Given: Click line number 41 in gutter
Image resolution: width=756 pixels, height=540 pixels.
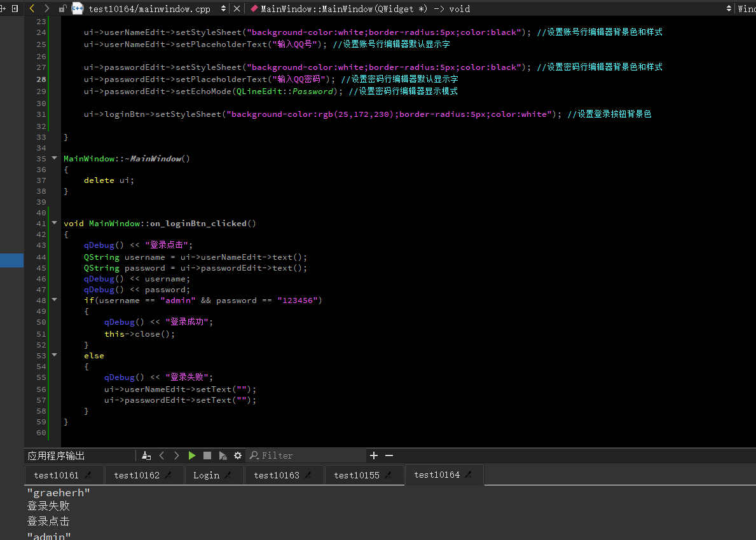Looking at the screenshot, I should click(x=41, y=224).
